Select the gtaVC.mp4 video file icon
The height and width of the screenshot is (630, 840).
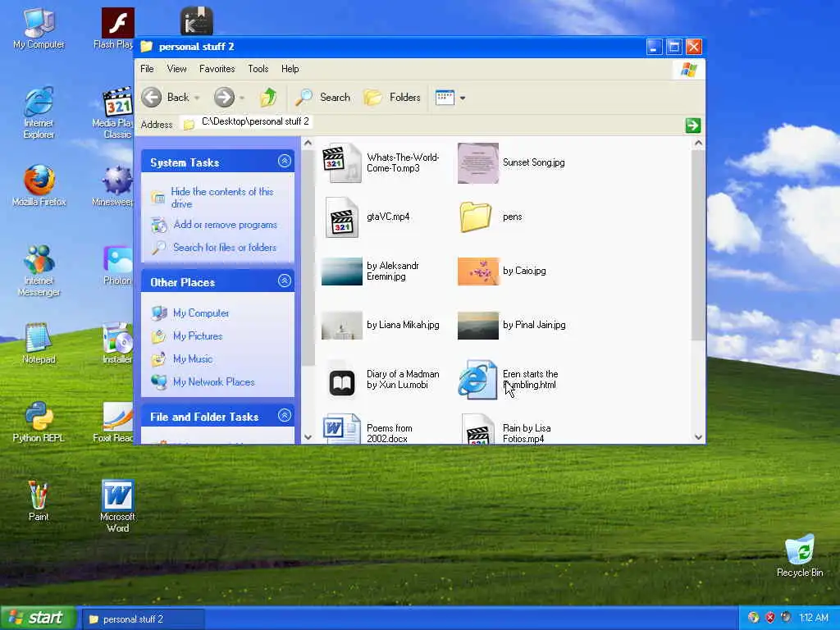tap(342, 217)
